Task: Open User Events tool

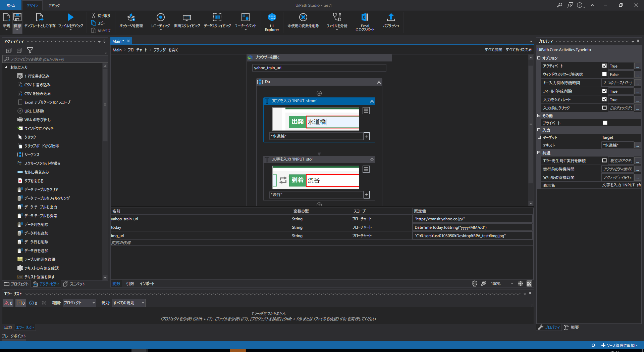Action: click(x=246, y=17)
